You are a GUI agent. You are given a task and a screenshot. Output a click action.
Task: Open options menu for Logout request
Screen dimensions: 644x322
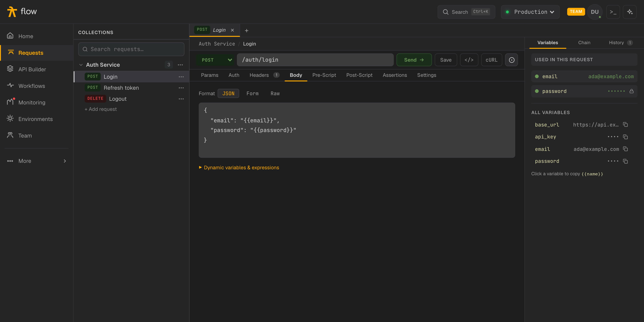tap(181, 99)
